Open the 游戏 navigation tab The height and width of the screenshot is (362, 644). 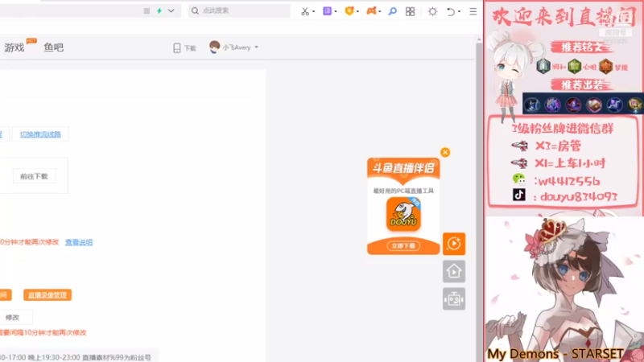tap(14, 47)
